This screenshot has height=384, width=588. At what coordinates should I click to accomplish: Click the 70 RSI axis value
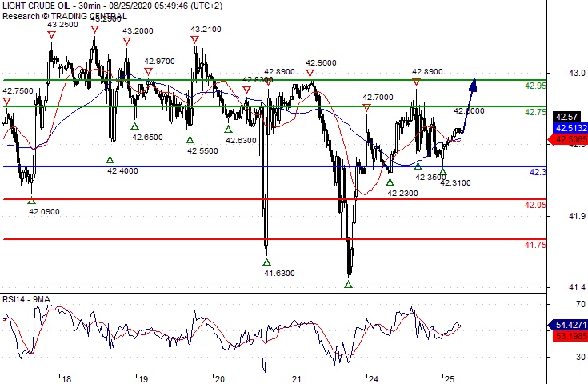pos(581,304)
